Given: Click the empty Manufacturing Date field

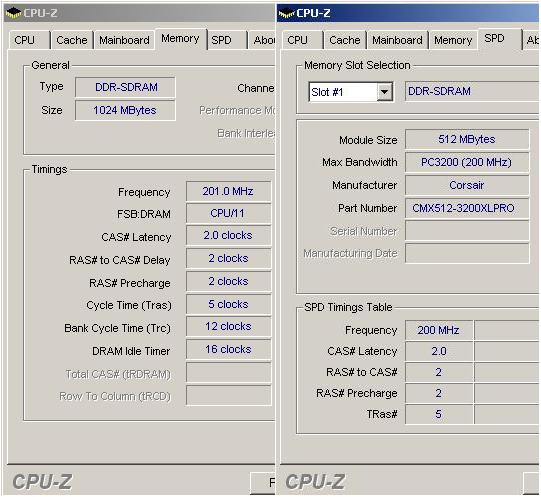Looking at the screenshot, I should coord(467,254).
